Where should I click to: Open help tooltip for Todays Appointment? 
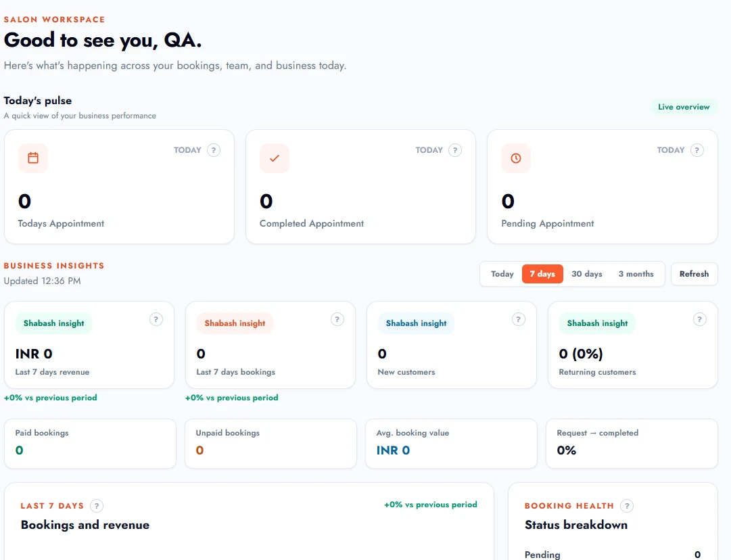pos(214,150)
